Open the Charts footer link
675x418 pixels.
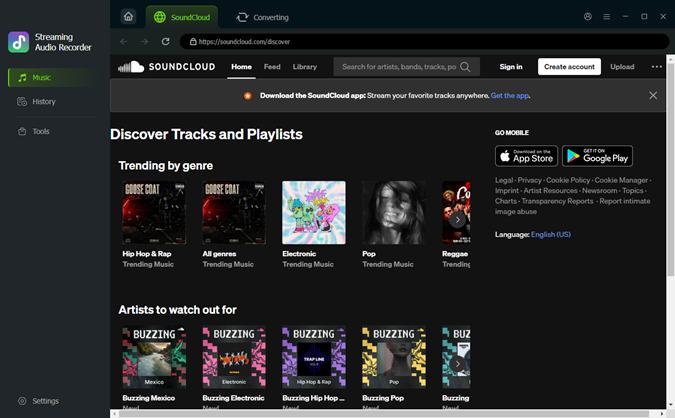(x=505, y=201)
